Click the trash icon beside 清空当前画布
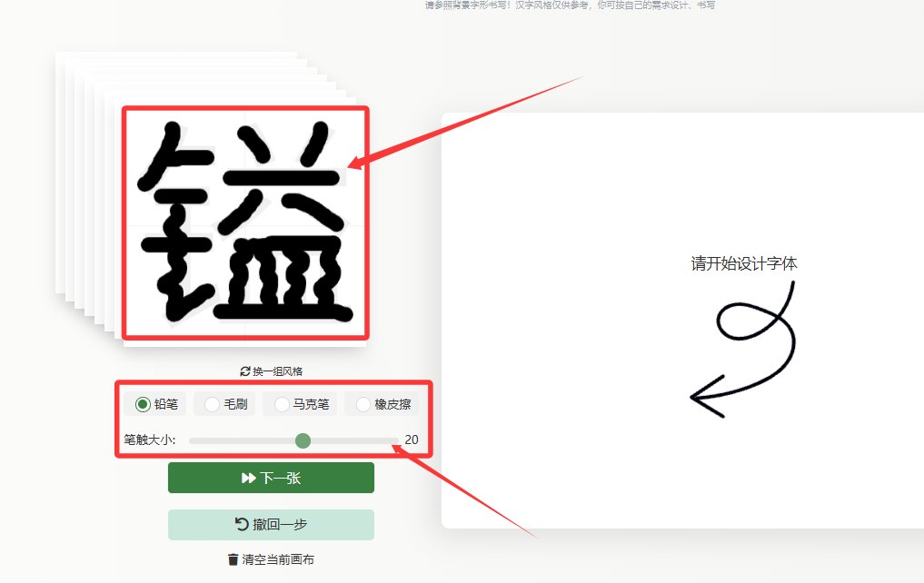924x583 pixels. coord(233,559)
